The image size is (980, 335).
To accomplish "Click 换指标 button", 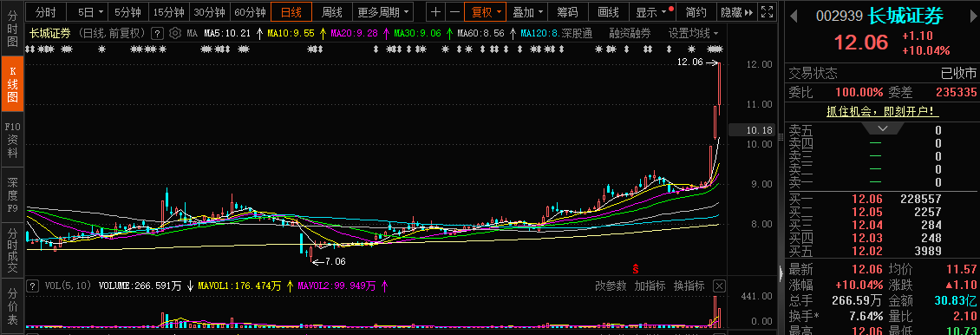I will 689,286.
